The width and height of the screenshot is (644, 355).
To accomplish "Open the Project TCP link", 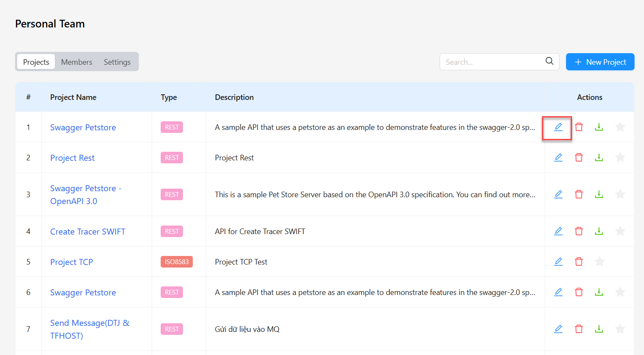I will click(71, 262).
